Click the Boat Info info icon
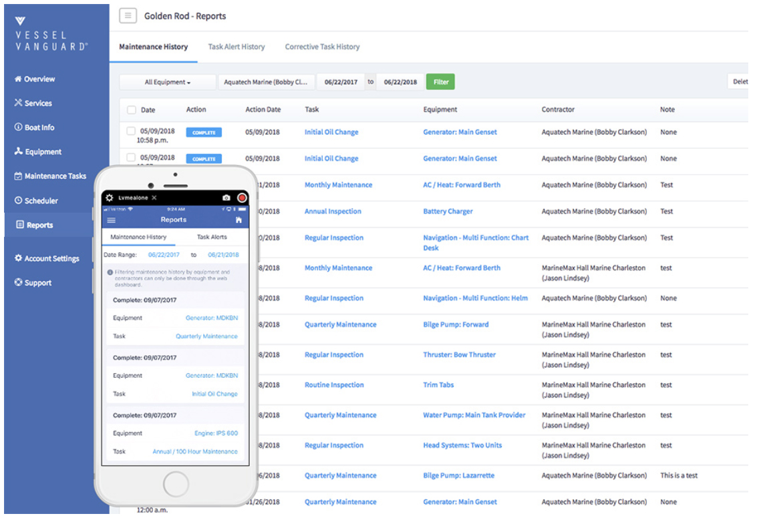 coord(18,127)
